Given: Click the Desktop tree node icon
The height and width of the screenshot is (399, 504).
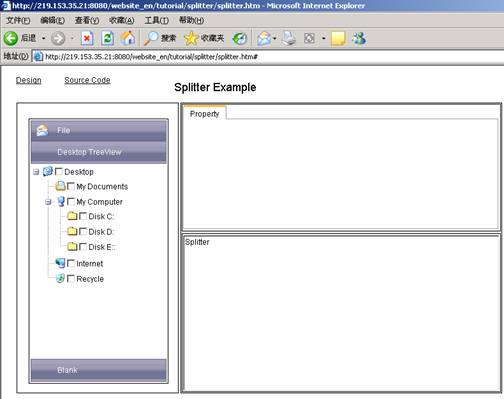Looking at the screenshot, I should pos(48,171).
